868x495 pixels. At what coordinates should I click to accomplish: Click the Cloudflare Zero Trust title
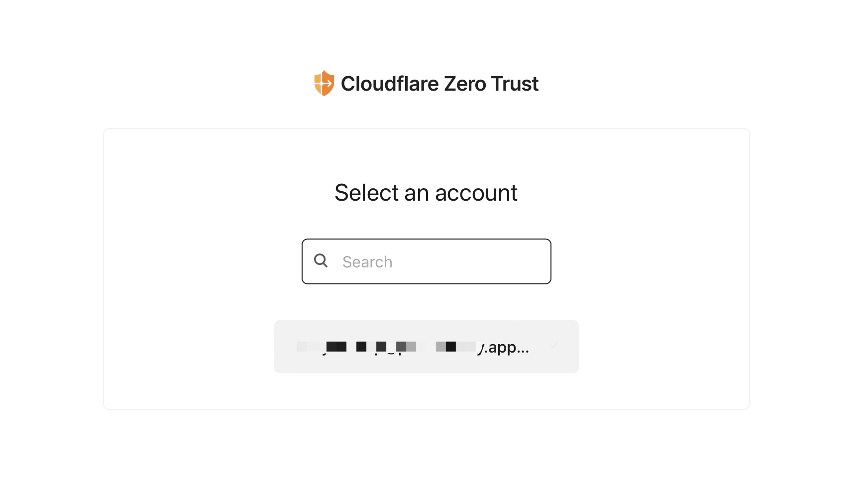[439, 84]
